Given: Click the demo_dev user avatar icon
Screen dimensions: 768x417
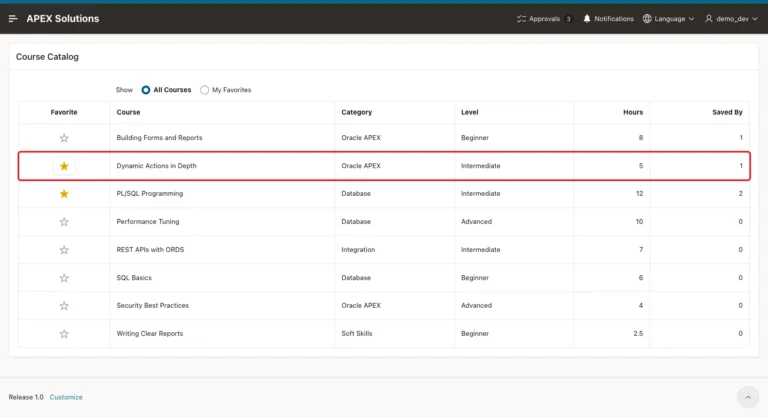Looking at the screenshot, I should pos(709,19).
